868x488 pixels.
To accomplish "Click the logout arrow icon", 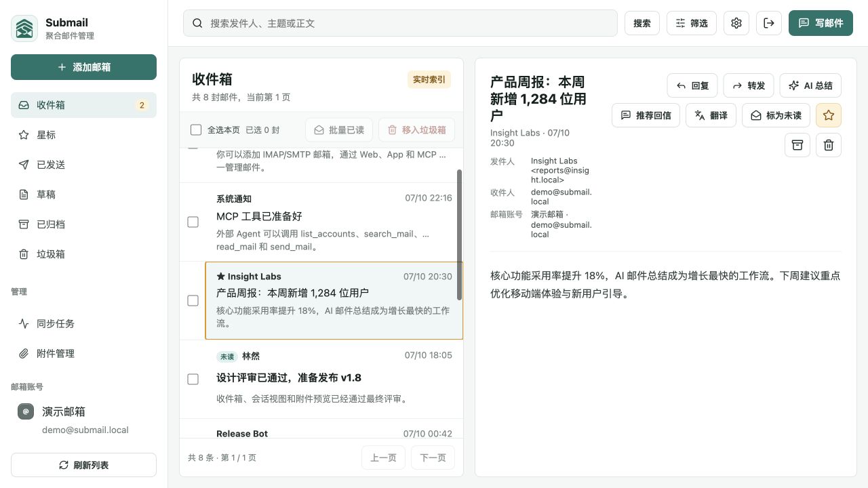I will 769,23.
